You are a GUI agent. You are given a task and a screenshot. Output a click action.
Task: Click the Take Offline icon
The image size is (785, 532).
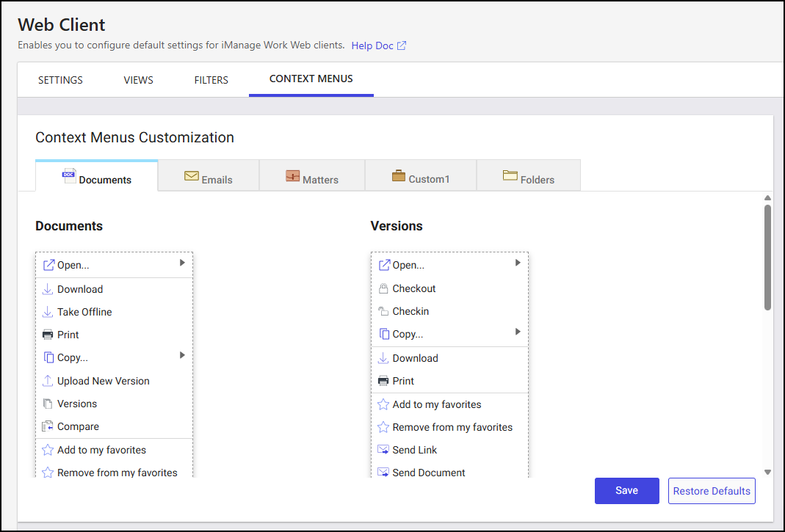(48, 312)
